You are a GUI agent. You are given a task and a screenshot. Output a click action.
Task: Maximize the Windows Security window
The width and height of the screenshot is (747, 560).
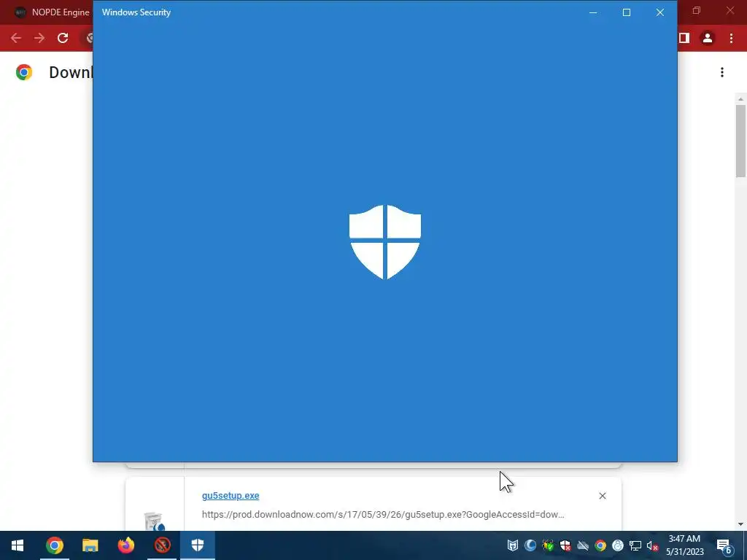point(627,12)
